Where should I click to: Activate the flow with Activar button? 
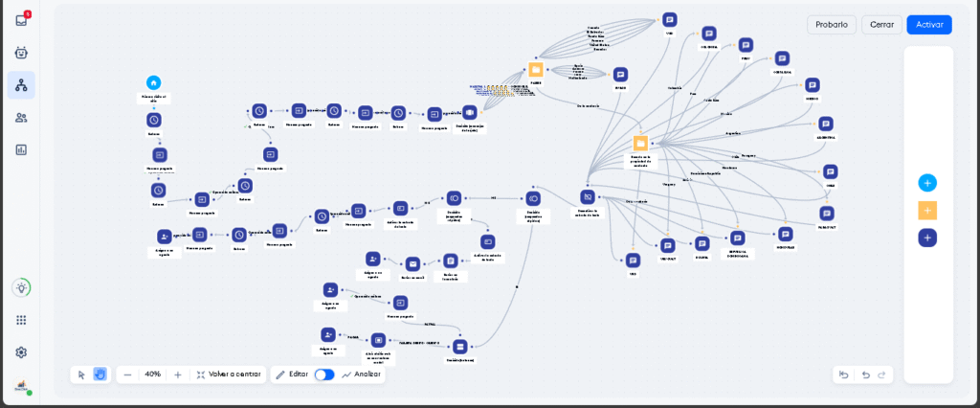pos(928,25)
